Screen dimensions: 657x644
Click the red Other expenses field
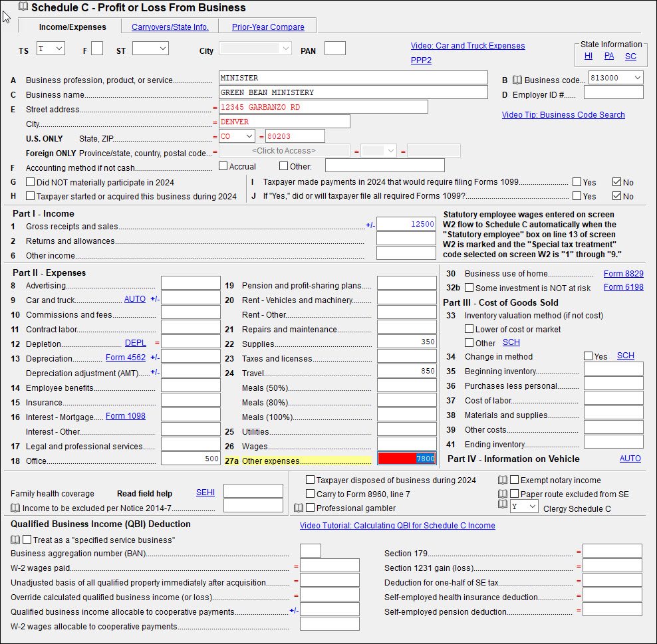pos(407,459)
